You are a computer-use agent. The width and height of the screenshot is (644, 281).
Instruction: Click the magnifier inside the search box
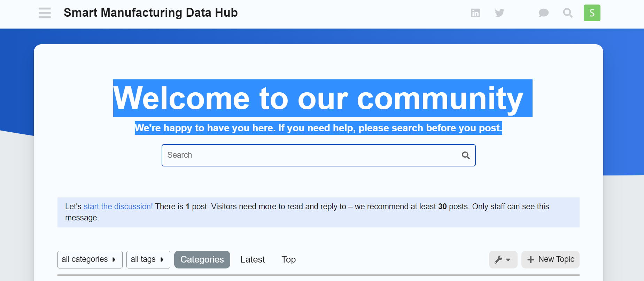coord(466,155)
